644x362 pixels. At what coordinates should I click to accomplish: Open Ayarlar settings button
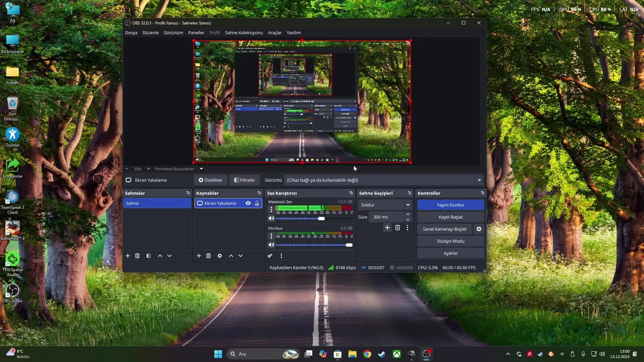pos(450,253)
